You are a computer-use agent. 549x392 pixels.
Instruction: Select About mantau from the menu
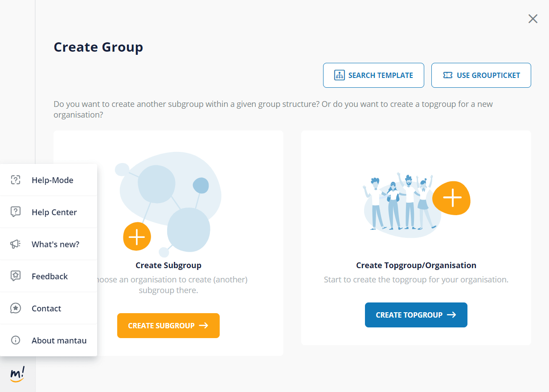coord(59,340)
